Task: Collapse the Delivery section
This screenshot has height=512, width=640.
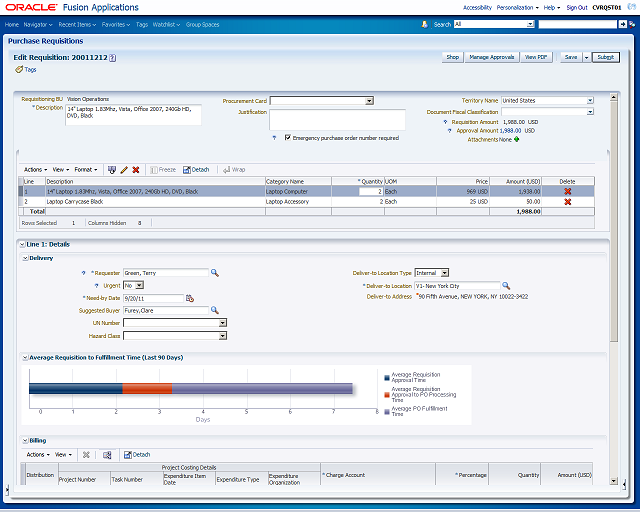Action: coord(25,258)
